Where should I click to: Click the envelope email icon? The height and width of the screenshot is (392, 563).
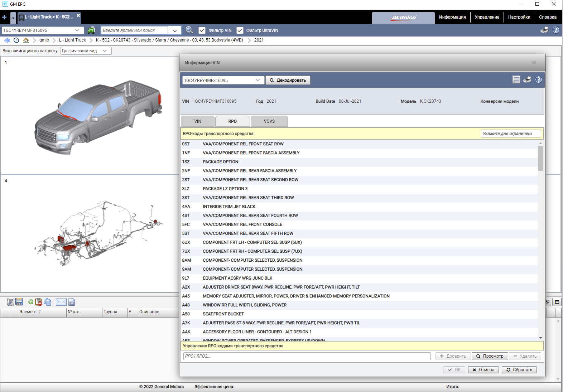coord(61,302)
